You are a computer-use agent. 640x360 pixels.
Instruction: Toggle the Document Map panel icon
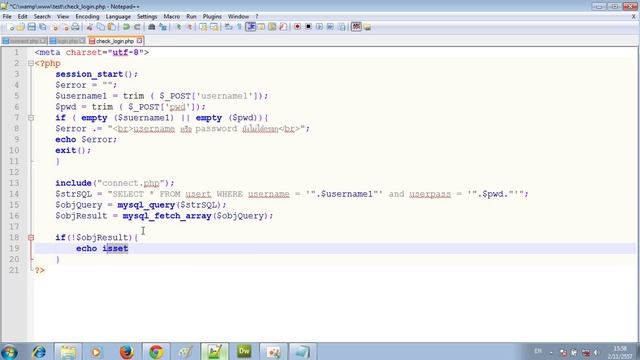coord(272,27)
